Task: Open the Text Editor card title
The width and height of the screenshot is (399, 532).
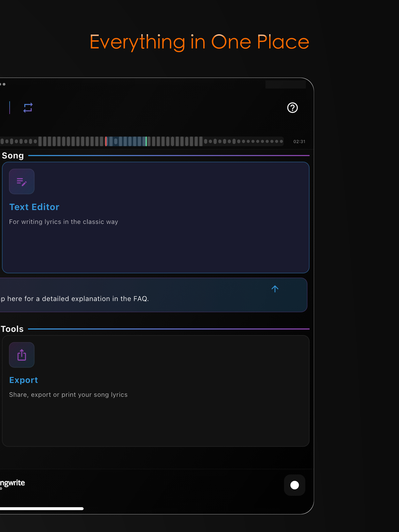Action: (x=34, y=207)
